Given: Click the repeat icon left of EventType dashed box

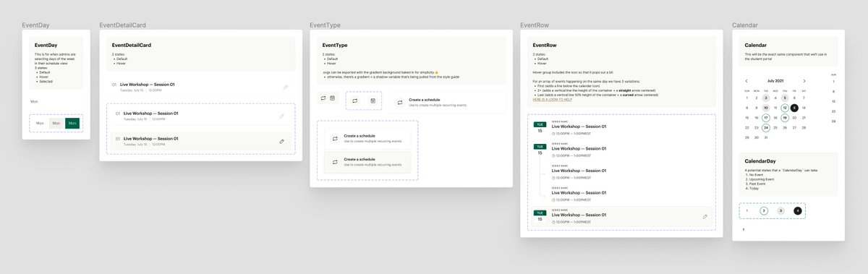Looking at the screenshot, I should tap(323, 98).
